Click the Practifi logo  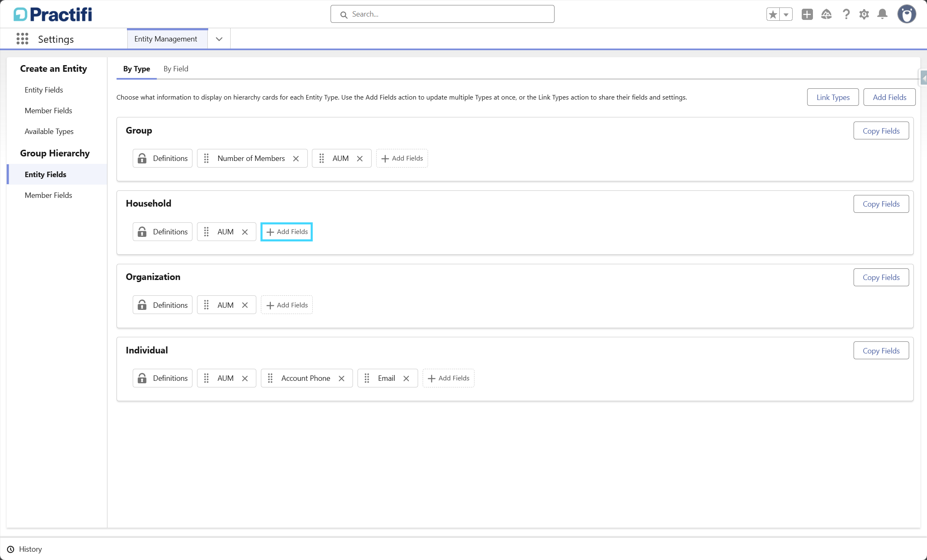[x=53, y=15]
